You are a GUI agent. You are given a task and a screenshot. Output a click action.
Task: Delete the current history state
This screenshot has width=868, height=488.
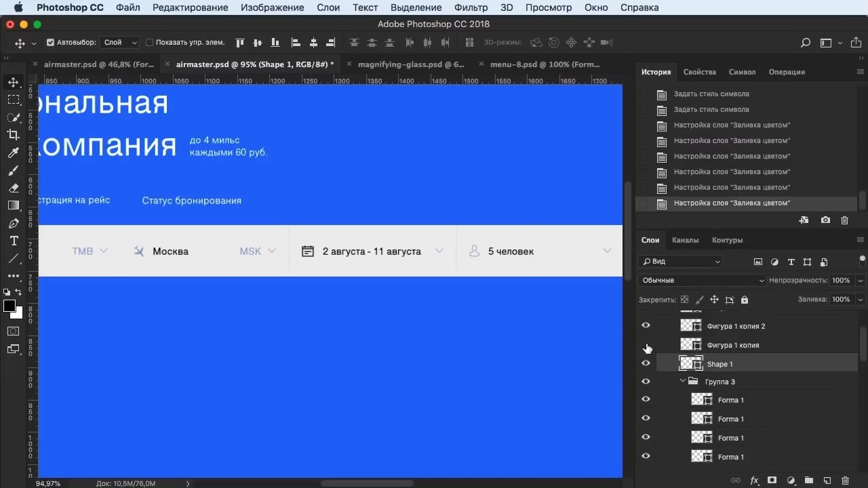(x=844, y=220)
